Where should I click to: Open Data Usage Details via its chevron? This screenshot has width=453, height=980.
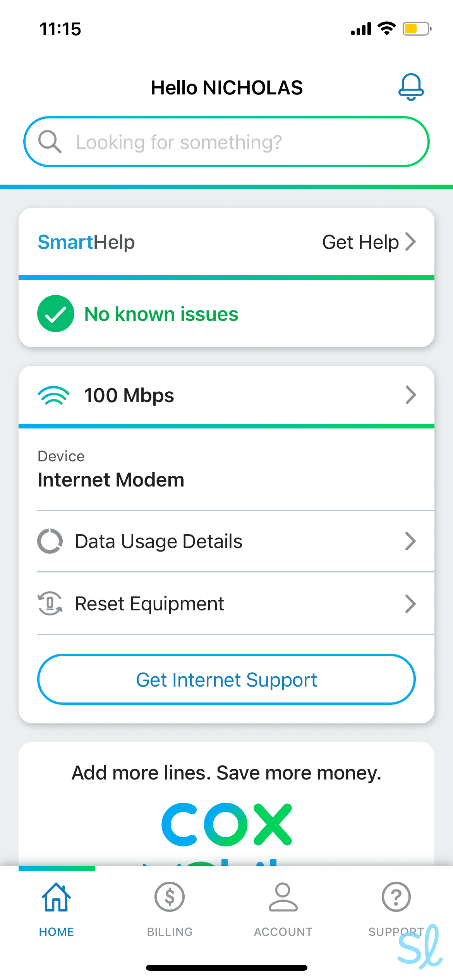pyautogui.click(x=411, y=541)
